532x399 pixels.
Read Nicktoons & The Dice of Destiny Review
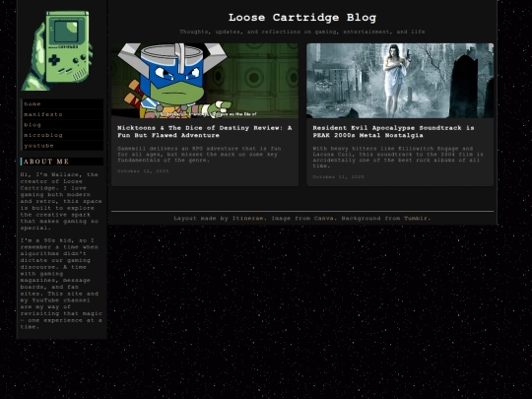[x=205, y=132]
